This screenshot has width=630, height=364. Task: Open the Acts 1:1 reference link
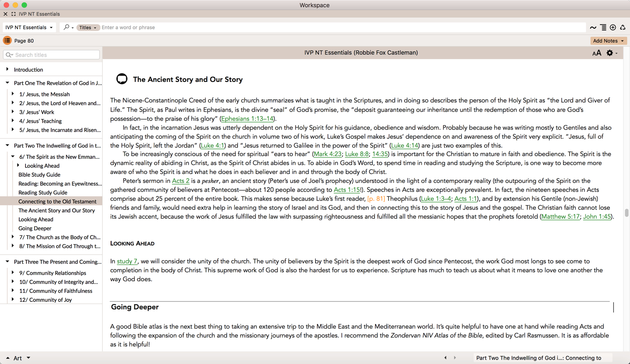click(x=466, y=199)
